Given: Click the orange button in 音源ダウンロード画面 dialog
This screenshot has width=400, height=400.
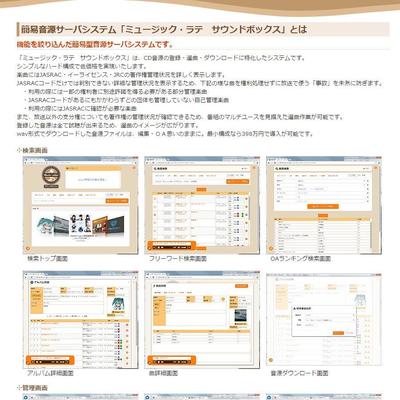Looking at the screenshot, I should pos(338,333).
